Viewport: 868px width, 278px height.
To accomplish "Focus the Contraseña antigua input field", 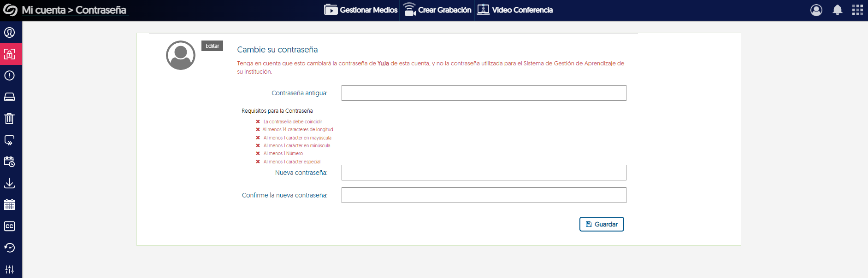I will tap(484, 93).
